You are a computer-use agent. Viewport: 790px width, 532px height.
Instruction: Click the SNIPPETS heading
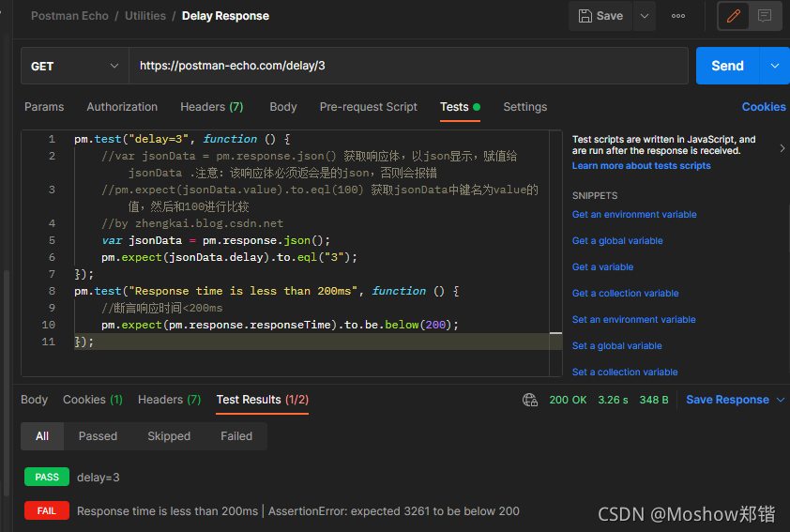(595, 195)
